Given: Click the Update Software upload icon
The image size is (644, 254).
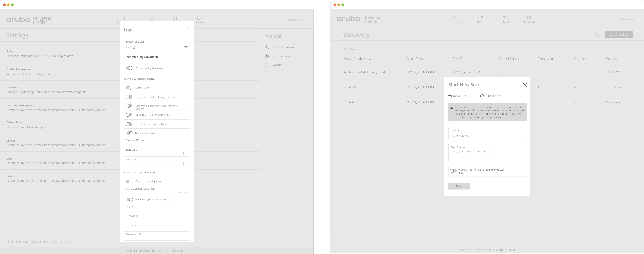Looking at the screenshot, I should click(267, 47).
